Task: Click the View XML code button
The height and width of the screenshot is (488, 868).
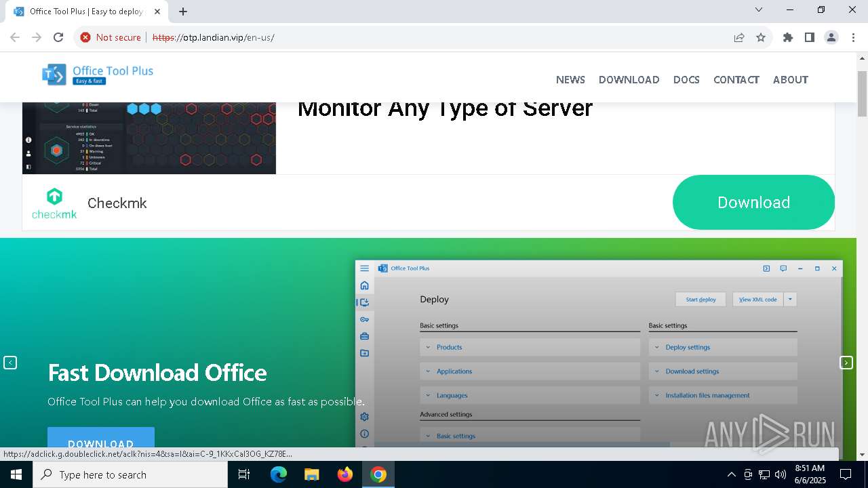Action: coord(757,299)
